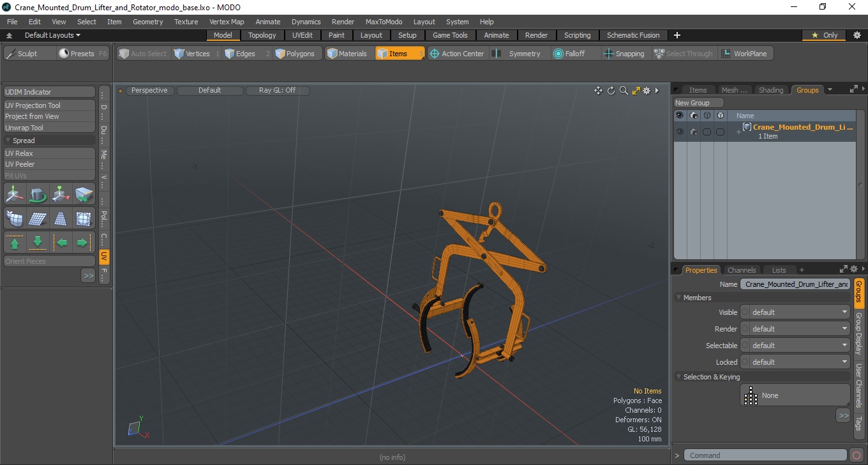Add a new layout tab with plus
The height and width of the screenshot is (465, 868).
point(677,35)
